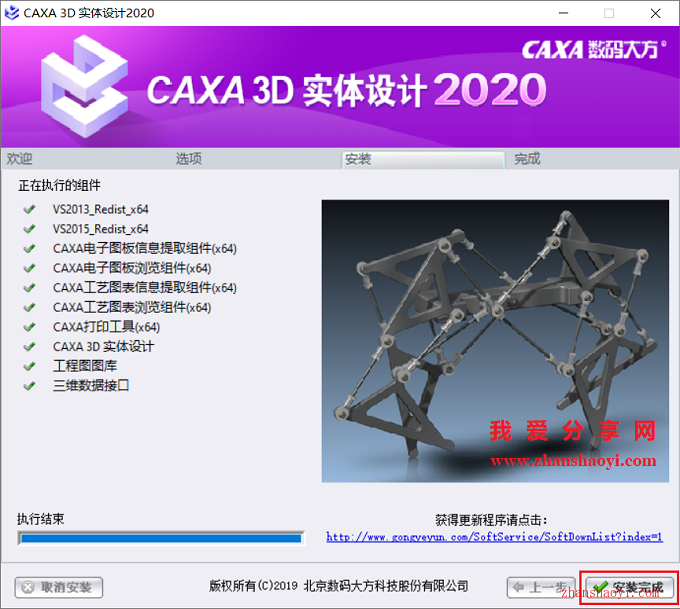Image resolution: width=680 pixels, height=609 pixels.
Task: Click the green check beside VS2013_Redist_x64
Action: tap(29, 210)
